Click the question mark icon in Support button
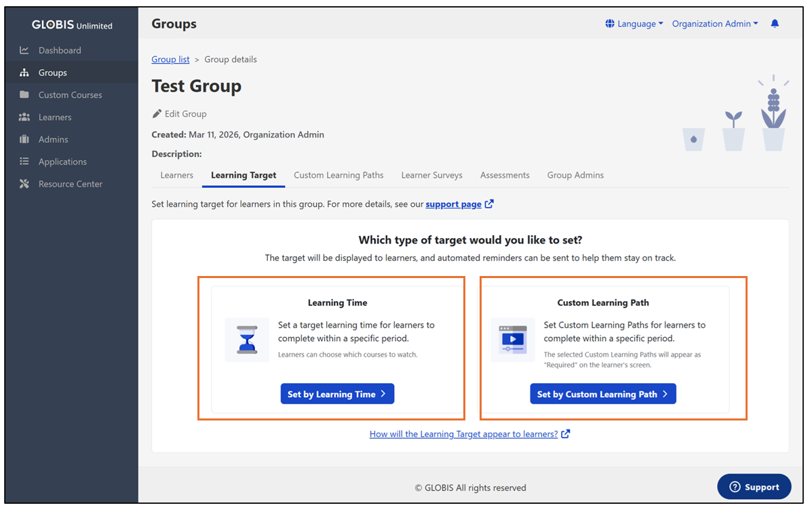 point(735,487)
